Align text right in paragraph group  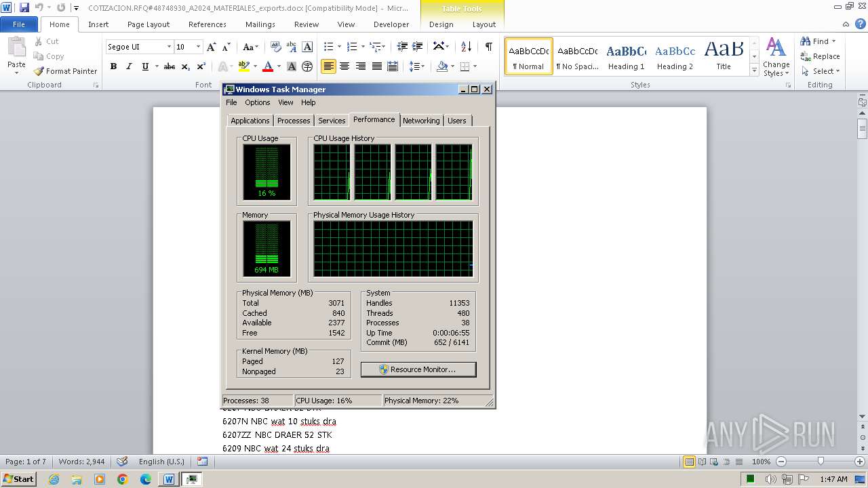tap(360, 66)
